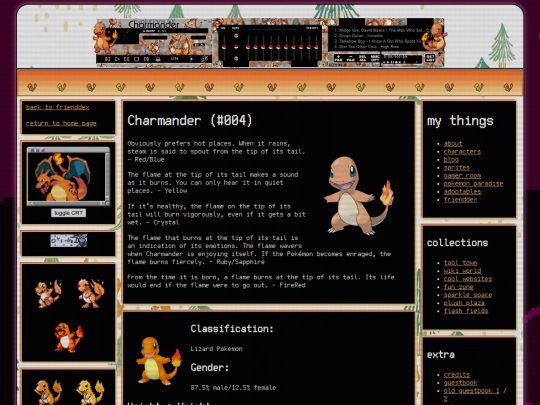Open the 'credits' link under extra
The image size is (540, 405).
click(457, 375)
